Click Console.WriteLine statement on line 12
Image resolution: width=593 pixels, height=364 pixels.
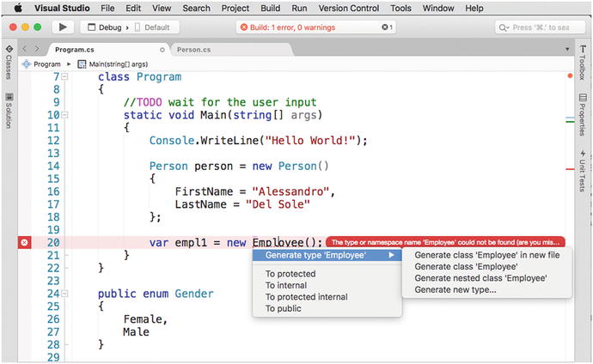(x=258, y=141)
